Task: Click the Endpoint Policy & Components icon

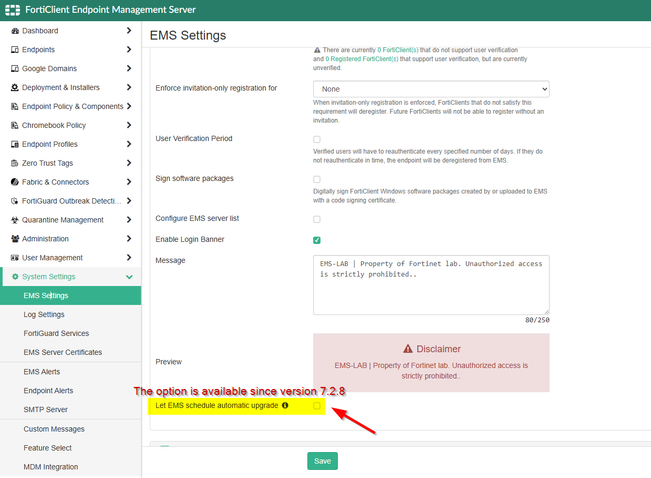Action: click(15, 106)
